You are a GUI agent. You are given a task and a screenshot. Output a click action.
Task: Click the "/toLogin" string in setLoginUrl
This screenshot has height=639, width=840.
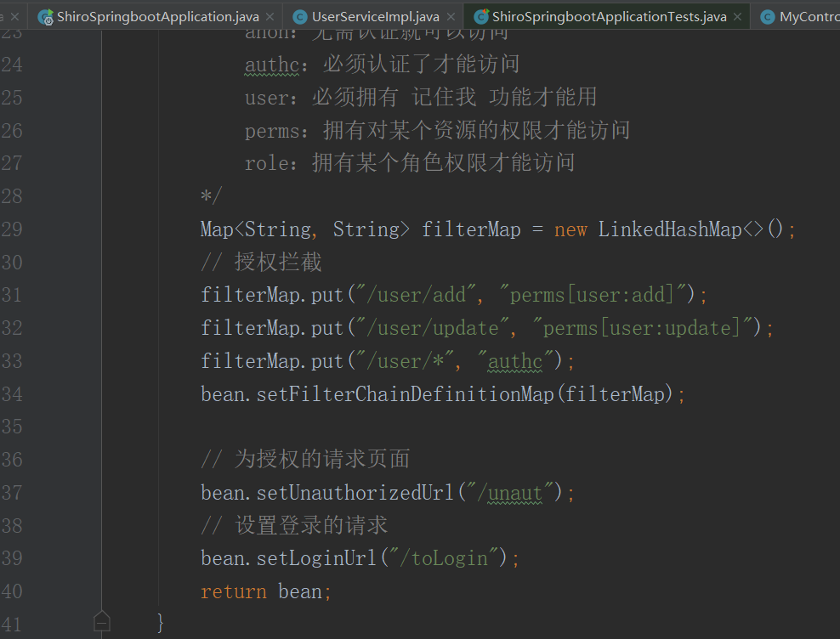442,558
